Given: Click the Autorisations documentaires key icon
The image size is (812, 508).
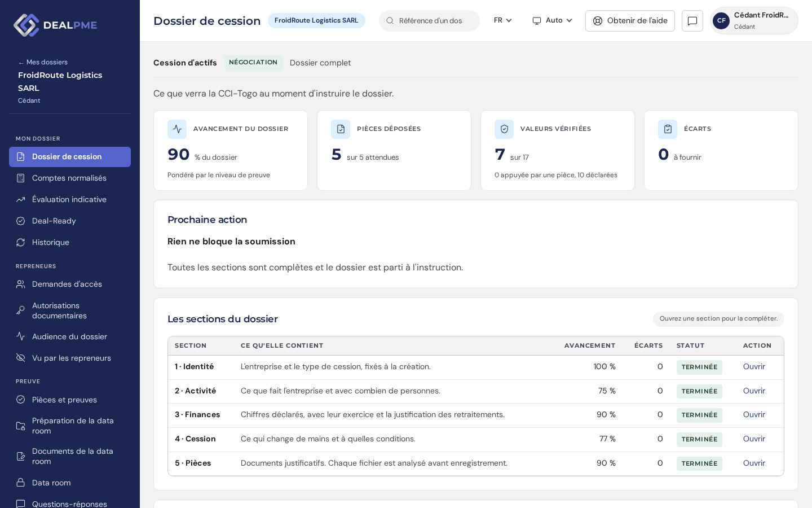Looking at the screenshot, I should tap(21, 310).
